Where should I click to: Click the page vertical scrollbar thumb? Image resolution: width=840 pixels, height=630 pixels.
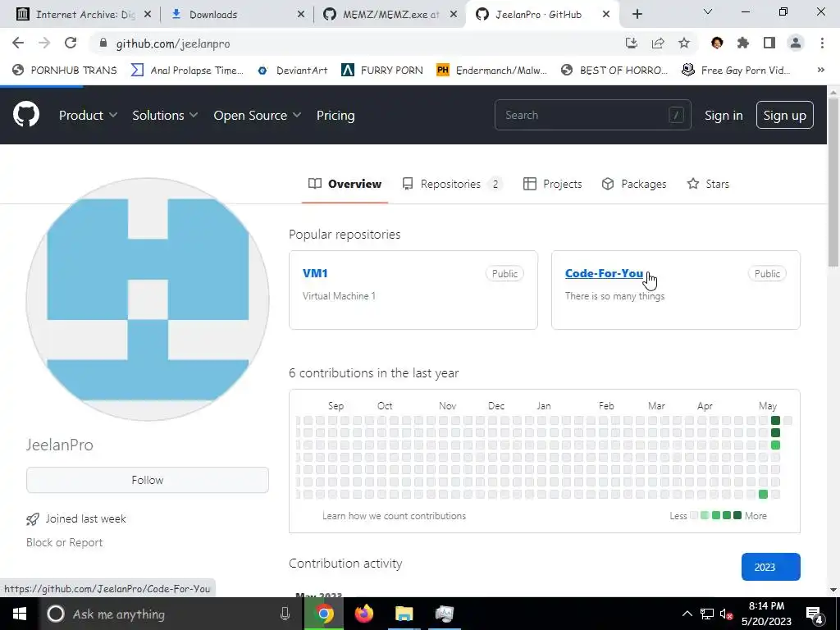coord(833,181)
